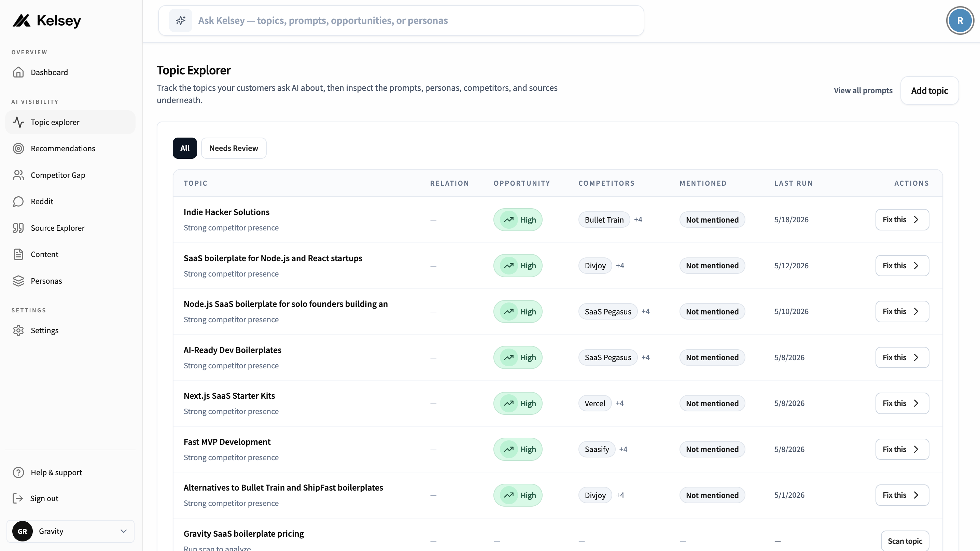The width and height of the screenshot is (980, 551).
Task: Navigate to Source Explorer
Action: click(x=70, y=228)
